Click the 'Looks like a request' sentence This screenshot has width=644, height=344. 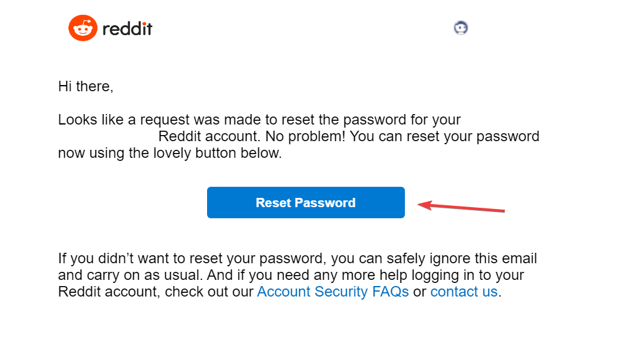click(259, 120)
